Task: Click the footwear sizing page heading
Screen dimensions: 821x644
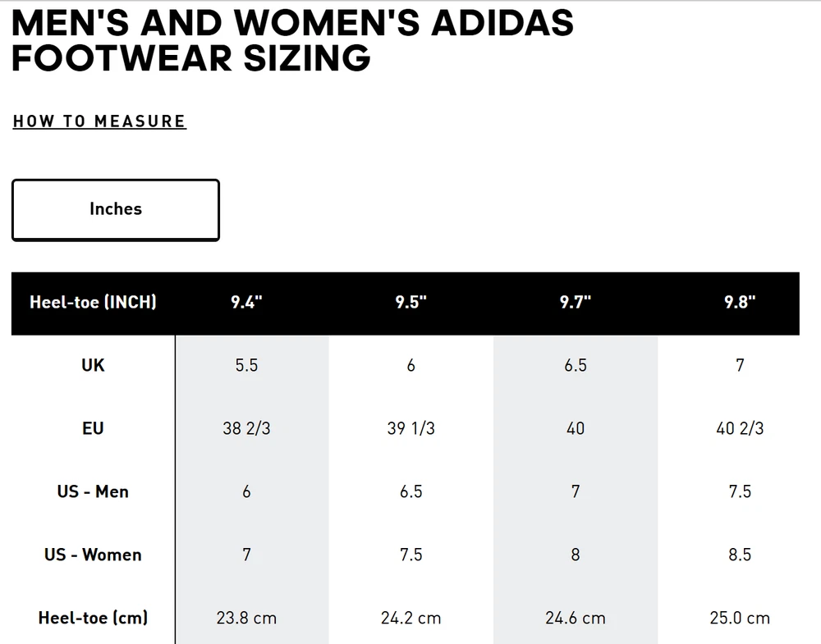Action: point(291,39)
